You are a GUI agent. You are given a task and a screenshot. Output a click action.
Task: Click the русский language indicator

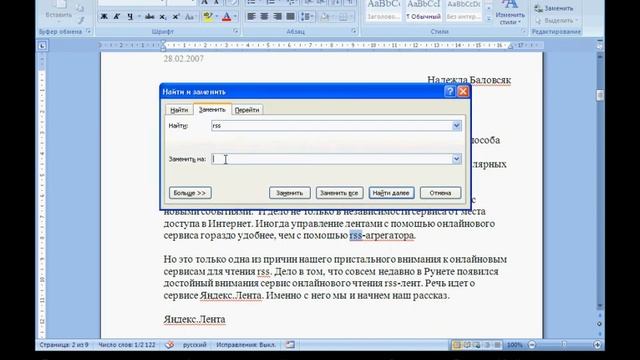[195, 345]
